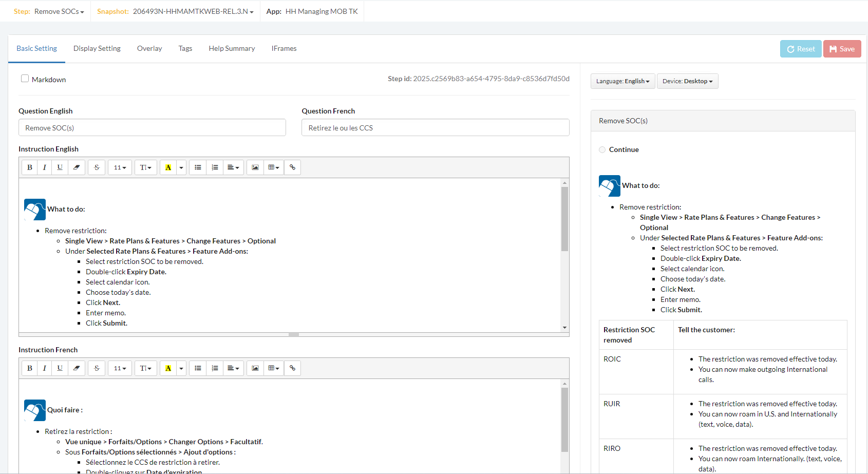868x474 pixels.
Task: Open font size dropdown in French editor
Action: tap(120, 368)
